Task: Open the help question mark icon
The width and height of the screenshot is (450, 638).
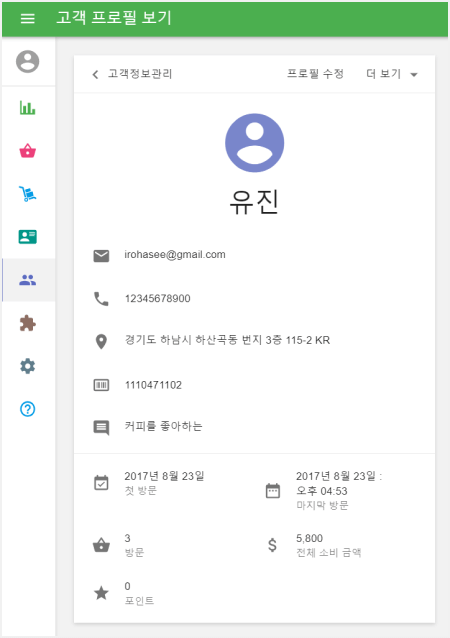Action: coord(28,409)
